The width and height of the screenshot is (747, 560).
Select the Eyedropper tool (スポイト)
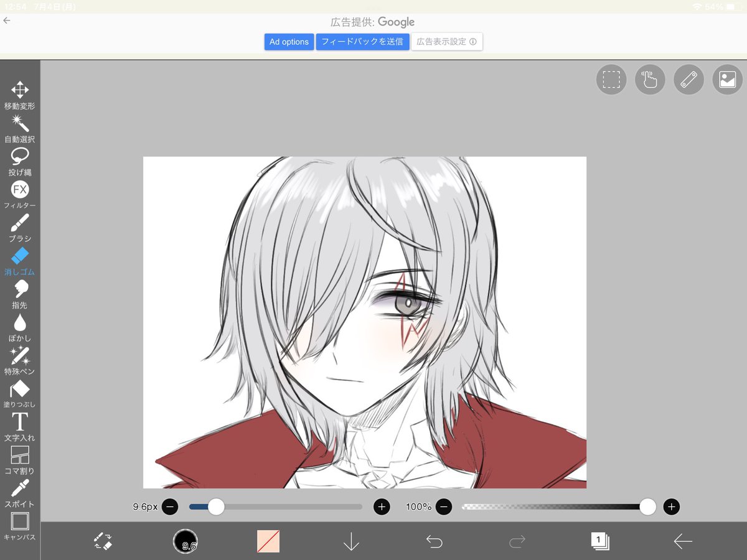tap(20, 493)
